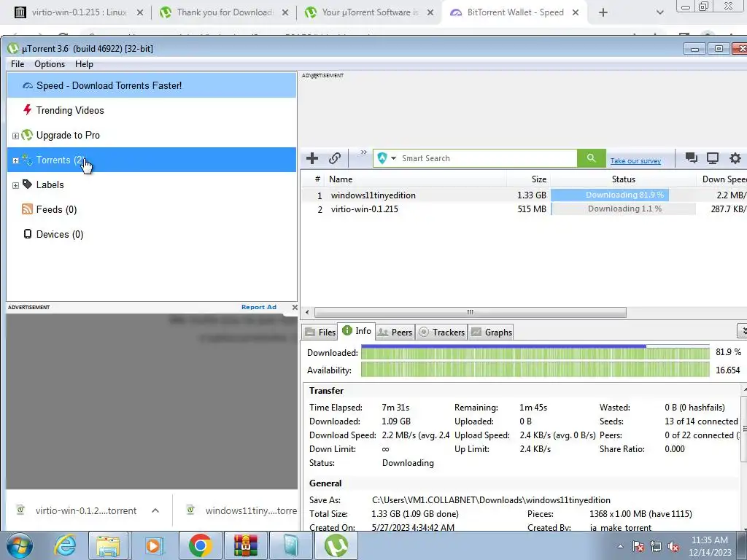Image resolution: width=747 pixels, height=560 pixels.
Task: Open File Explorer folder in taskbar
Action: click(108, 545)
